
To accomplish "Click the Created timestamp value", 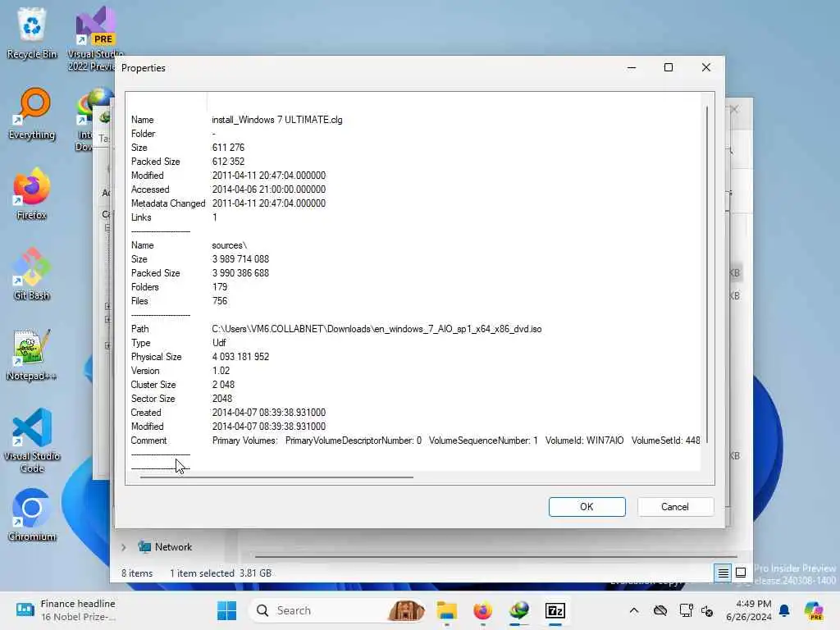I will pyautogui.click(x=269, y=413).
